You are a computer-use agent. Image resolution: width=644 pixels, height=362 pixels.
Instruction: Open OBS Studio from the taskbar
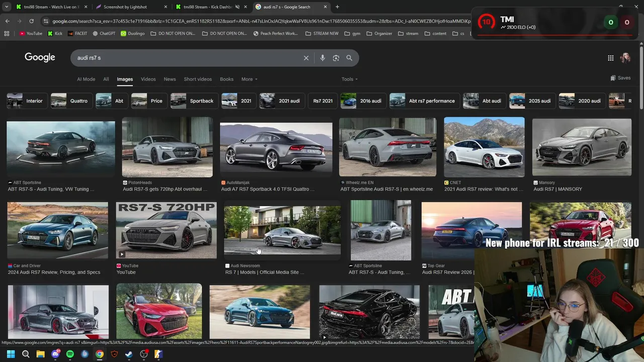coord(144,354)
